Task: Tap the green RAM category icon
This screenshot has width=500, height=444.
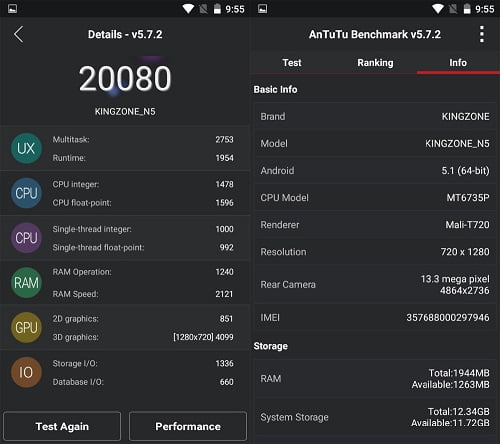Action: click(x=26, y=283)
